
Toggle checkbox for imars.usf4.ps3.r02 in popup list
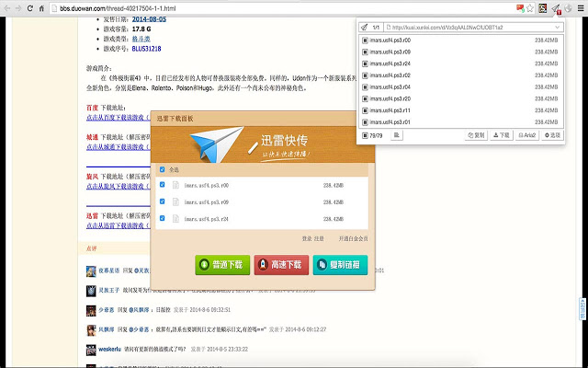coord(365,75)
